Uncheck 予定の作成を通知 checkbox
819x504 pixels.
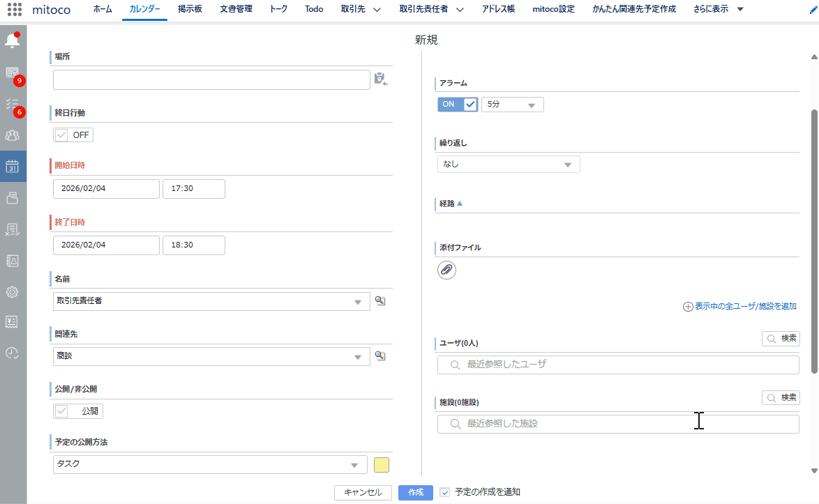pyautogui.click(x=445, y=492)
